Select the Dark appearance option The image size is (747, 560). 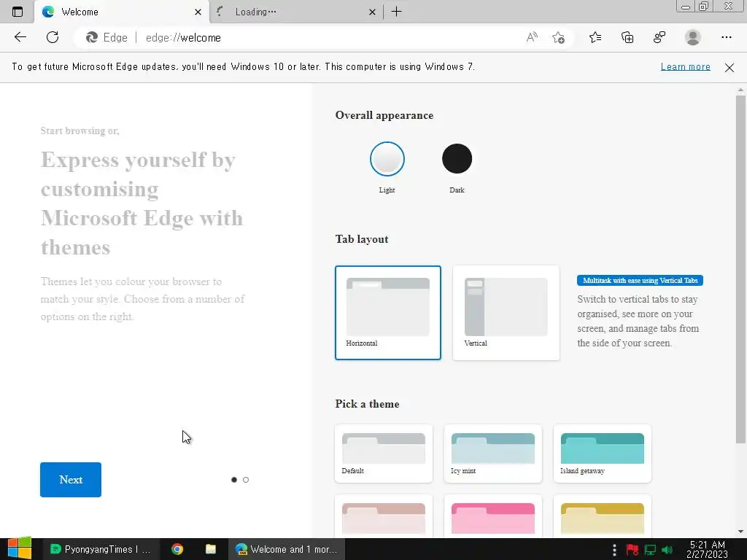457,158
